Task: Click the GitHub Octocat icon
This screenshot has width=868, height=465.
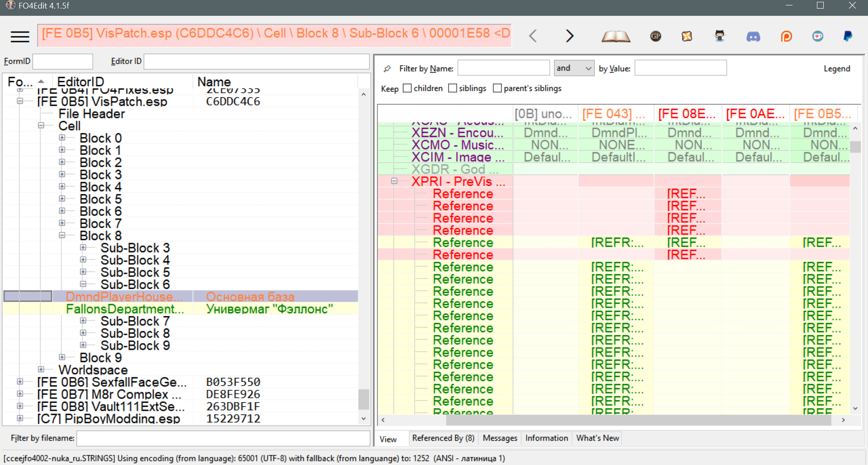Action: (719, 36)
